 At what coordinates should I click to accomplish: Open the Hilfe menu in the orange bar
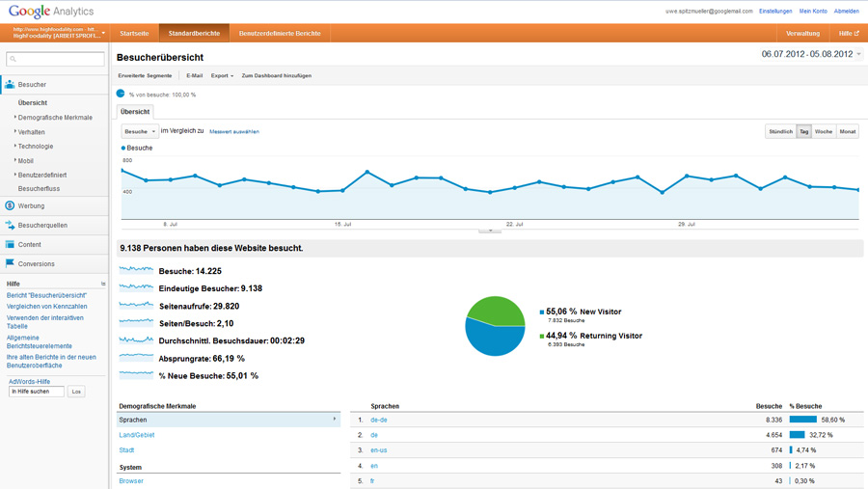[x=849, y=33]
